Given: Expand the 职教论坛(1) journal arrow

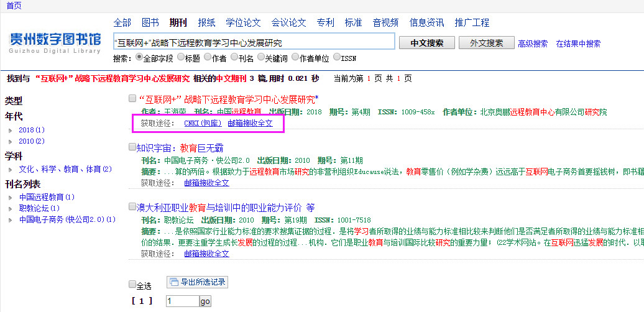Looking at the screenshot, I should pyautogui.click(x=11, y=209).
